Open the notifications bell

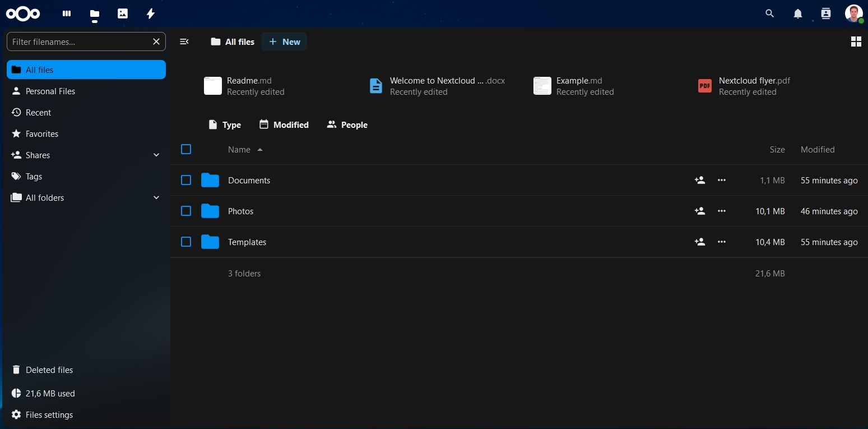[x=797, y=13]
